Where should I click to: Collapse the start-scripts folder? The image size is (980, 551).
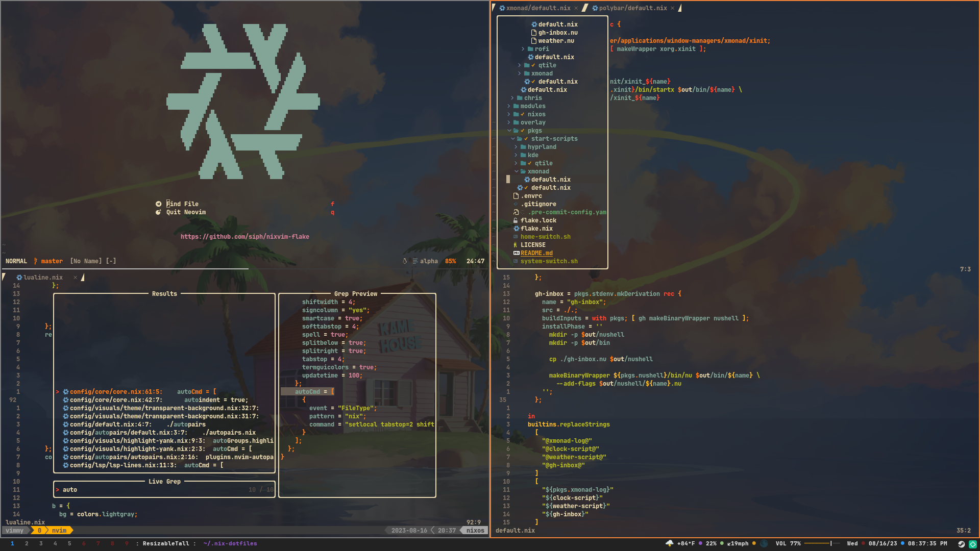(512, 139)
